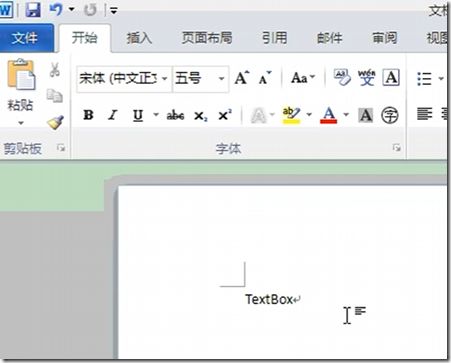Viewport: 451px width, 363px height.
Task: Expand highlight color dropdown arrow
Action: (309, 115)
